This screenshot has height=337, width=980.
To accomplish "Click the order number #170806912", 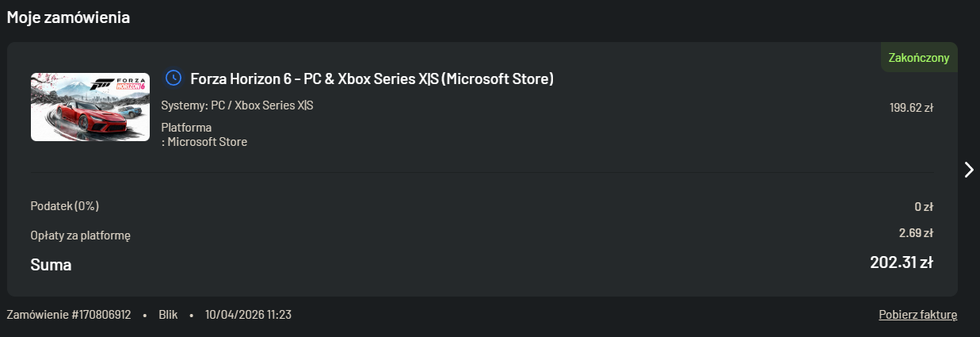I will (x=69, y=315).
